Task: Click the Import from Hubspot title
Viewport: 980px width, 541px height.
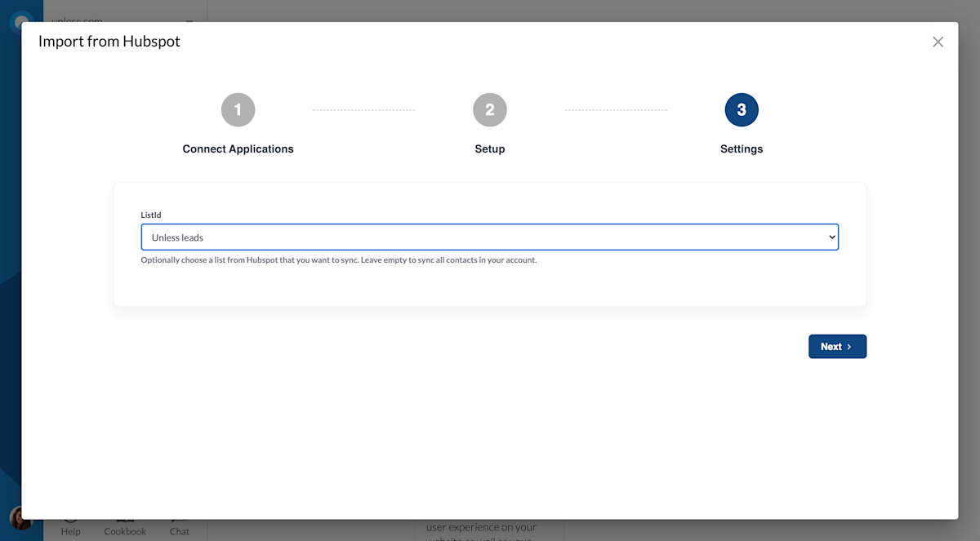Action: pyautogui.click(x=109, y=42)
